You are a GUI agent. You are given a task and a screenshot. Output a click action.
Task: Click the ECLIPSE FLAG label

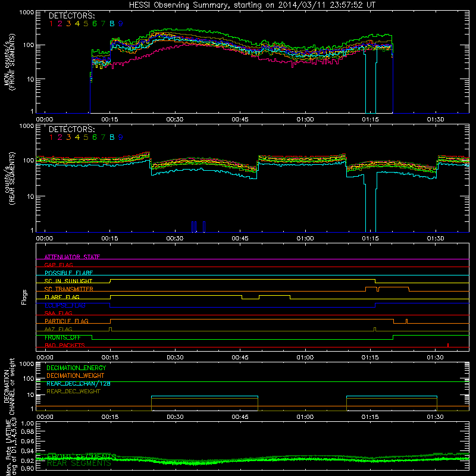point(65,305)
